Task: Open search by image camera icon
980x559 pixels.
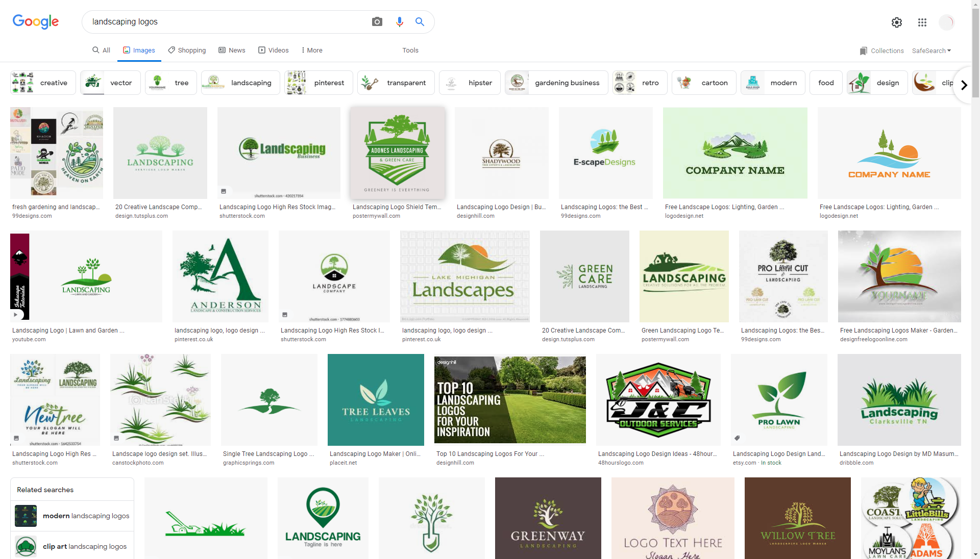Action: tap(377, 22)
